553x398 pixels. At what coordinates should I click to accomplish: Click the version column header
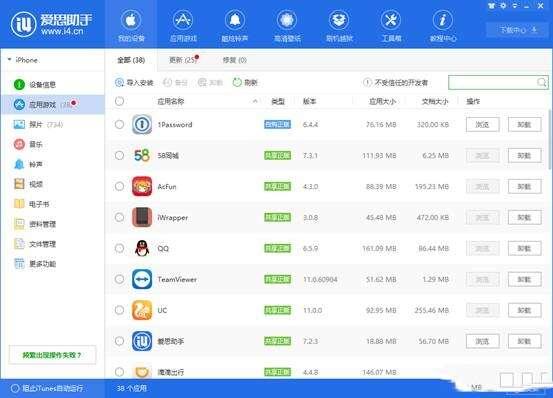309,102
